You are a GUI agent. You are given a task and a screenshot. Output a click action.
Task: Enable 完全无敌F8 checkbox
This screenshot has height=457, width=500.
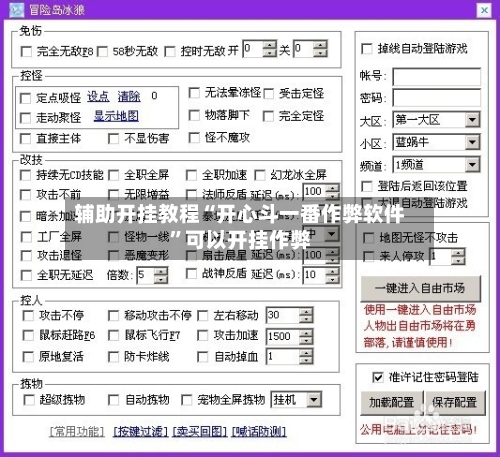point(26,52)
